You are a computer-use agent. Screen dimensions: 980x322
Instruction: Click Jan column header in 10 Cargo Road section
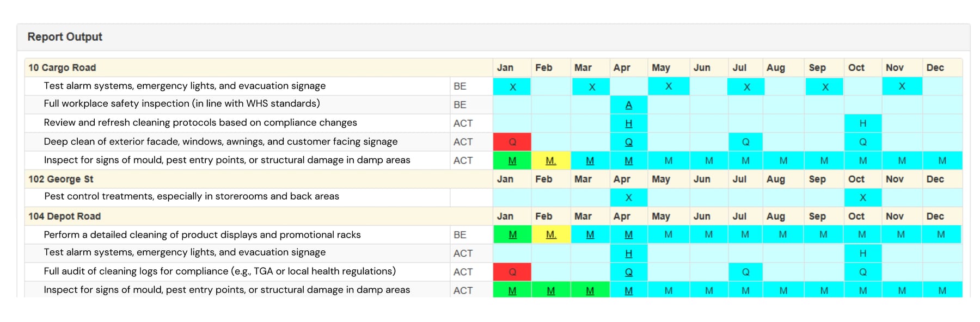(x=505, y=67)
